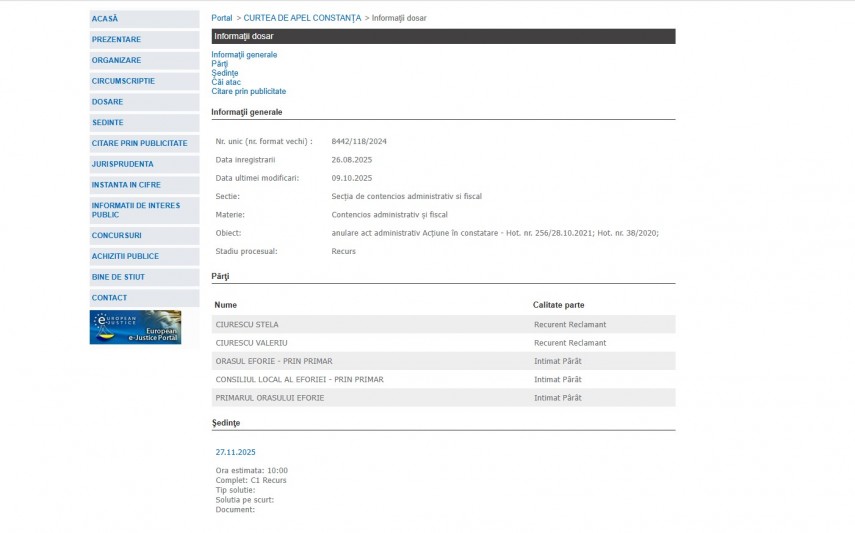Click the CONTACT sidebar item
The width and height of the screenshot is (855, 533).
[x=110, y=298]
